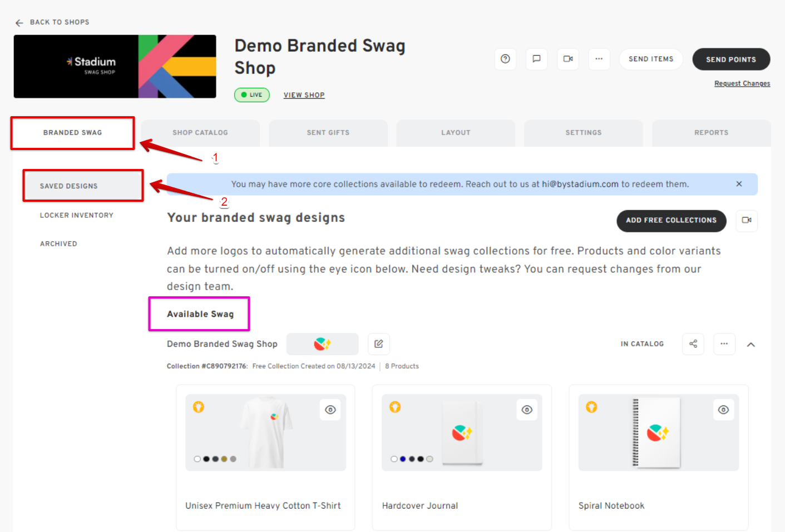
Task: Click the Unisex Premium Heavy Cotton T-Shirt title
Action: pyautogui.click(x=263, y=506)
